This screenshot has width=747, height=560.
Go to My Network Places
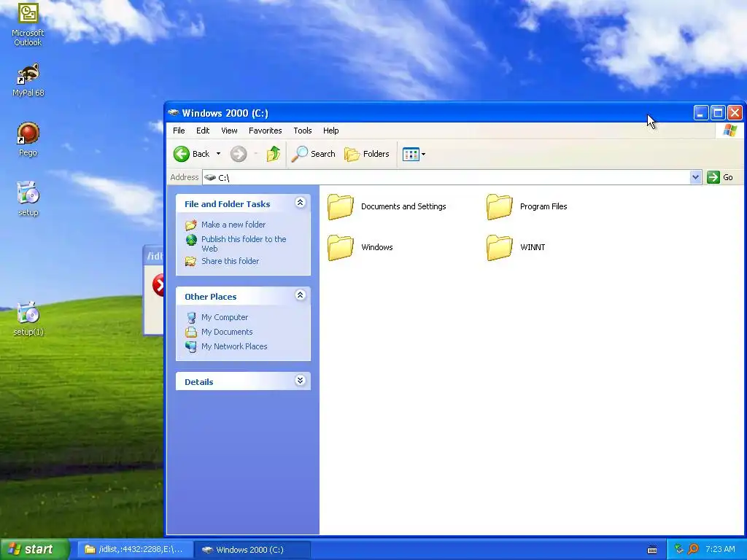[x=234, y=346]
